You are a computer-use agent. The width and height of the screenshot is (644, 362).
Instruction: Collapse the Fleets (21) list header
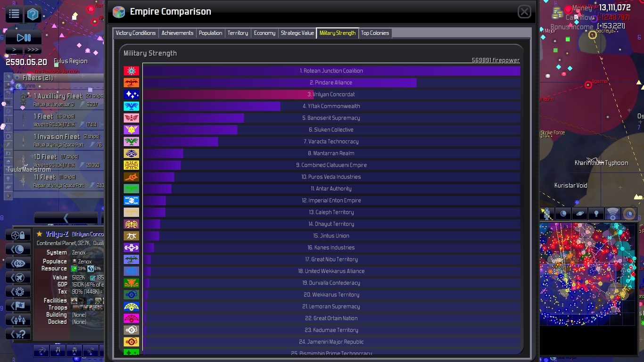(x=58, y=77)
